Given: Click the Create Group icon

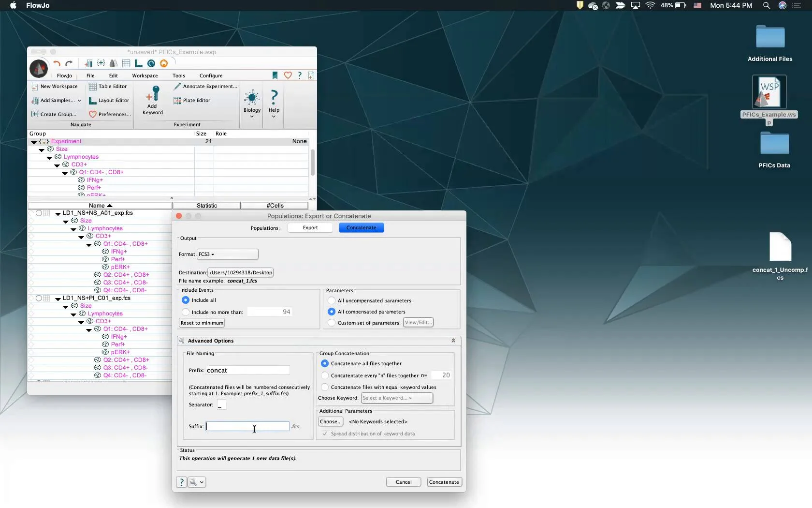Looking at the screenshot, I should 35,114.
